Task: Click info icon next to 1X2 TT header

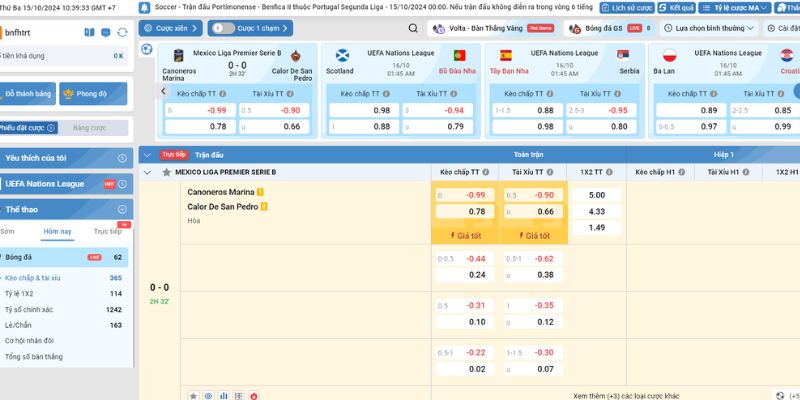Action: (609, 172)
